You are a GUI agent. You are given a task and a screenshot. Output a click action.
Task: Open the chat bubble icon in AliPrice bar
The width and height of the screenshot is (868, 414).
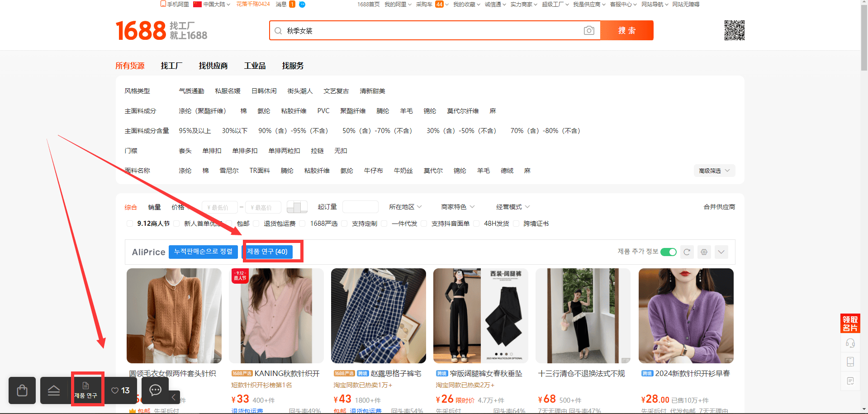click(x=155, y=390)
